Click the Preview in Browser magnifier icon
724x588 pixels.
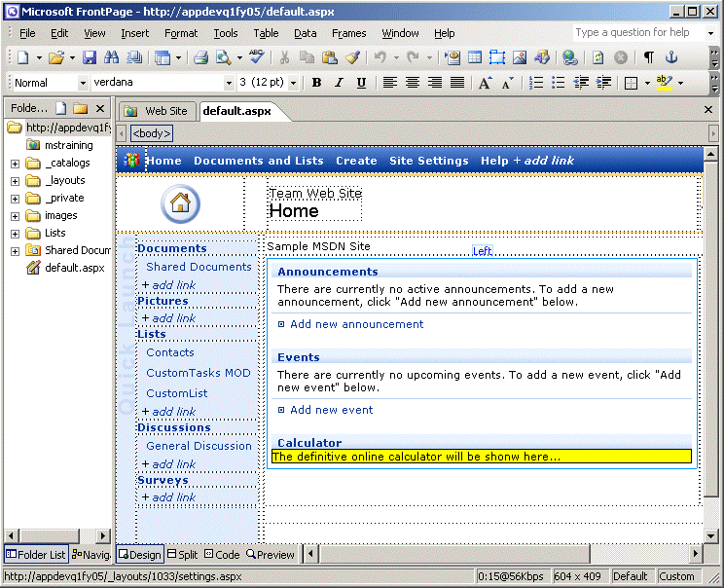click(224, 57)
